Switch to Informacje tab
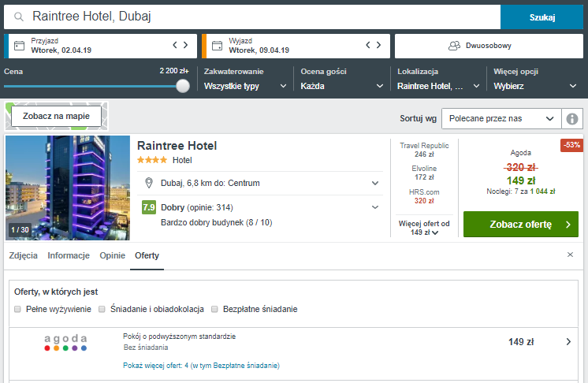The width and height of the screenshot is (588, 383). 69,255
